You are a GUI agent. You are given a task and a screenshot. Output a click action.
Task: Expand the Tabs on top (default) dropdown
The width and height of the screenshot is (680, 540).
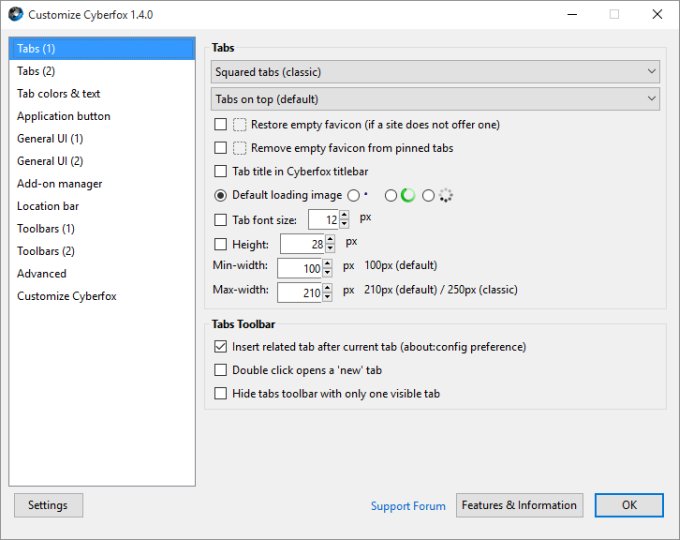coord(436,99)
